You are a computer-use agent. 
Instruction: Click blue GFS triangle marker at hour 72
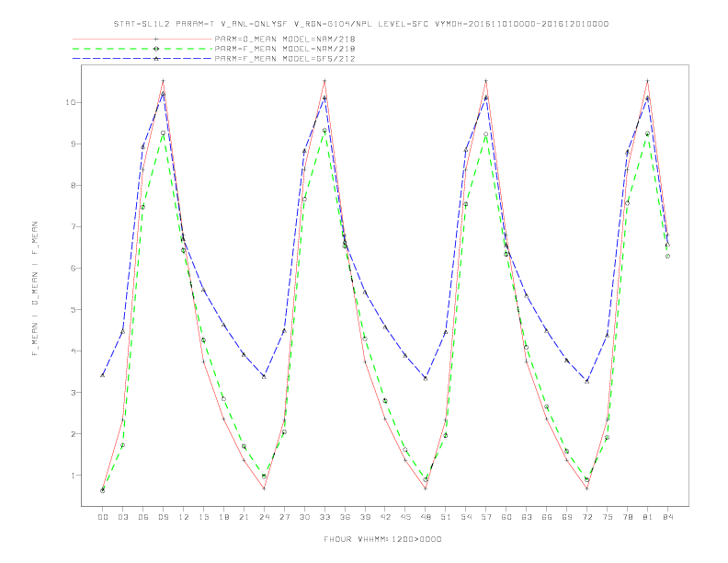tap(587, 381)
